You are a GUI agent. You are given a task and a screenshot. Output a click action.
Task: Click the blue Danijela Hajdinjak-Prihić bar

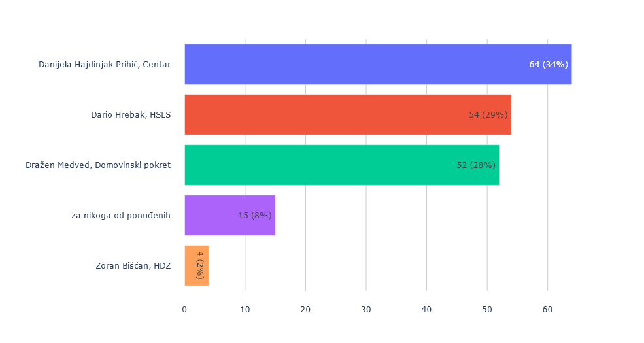[x=353, y=65]
